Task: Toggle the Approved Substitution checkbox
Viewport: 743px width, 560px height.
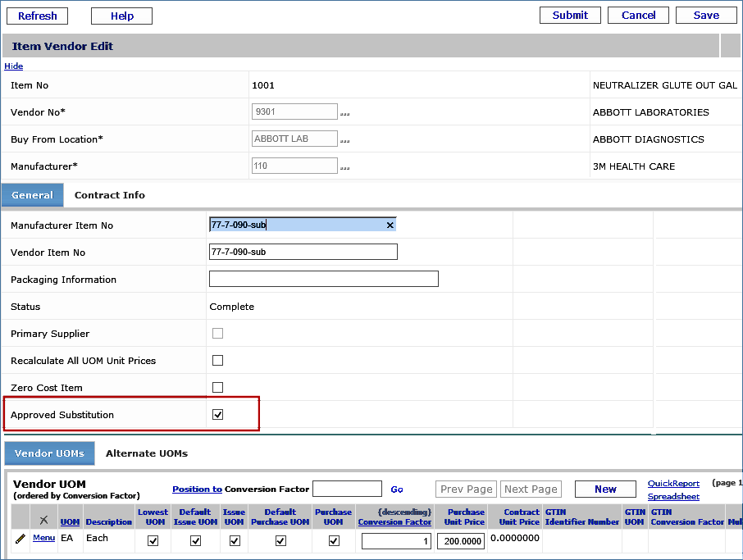Action: pos(217,415)
